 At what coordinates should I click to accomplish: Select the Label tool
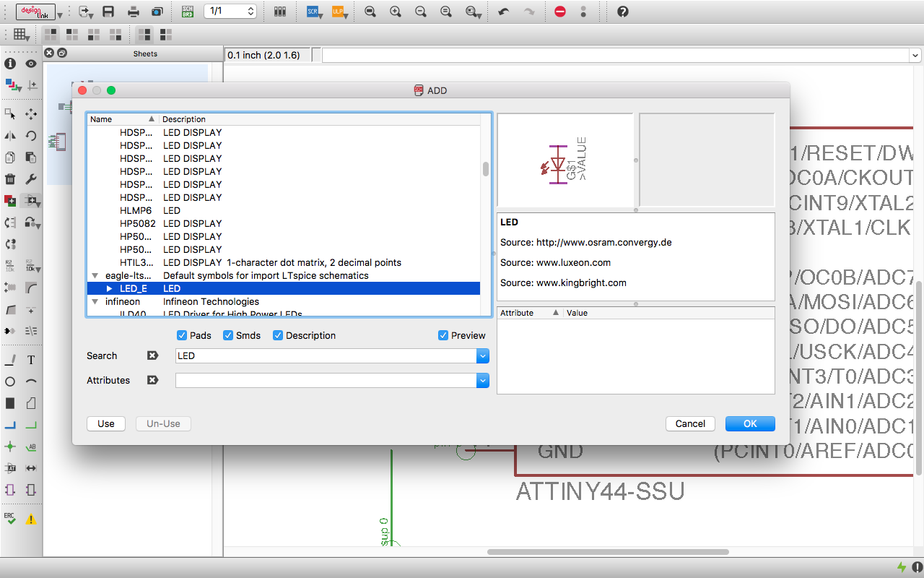(31, 447)
